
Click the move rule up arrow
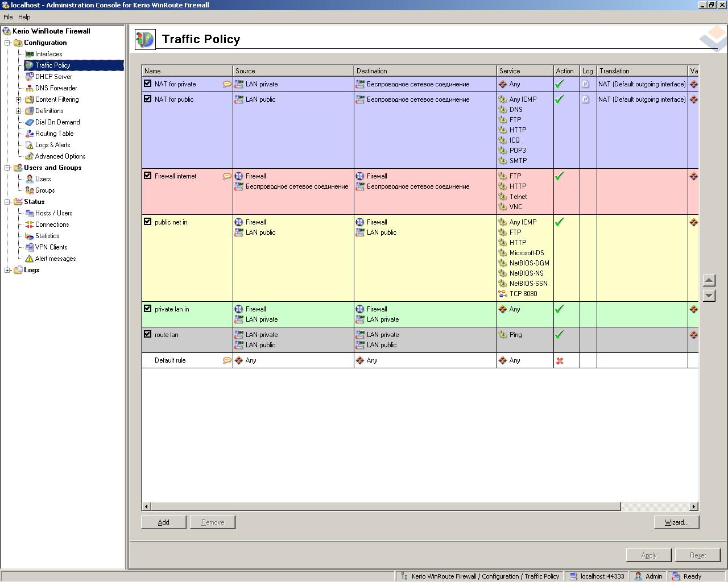click(709, 280)
